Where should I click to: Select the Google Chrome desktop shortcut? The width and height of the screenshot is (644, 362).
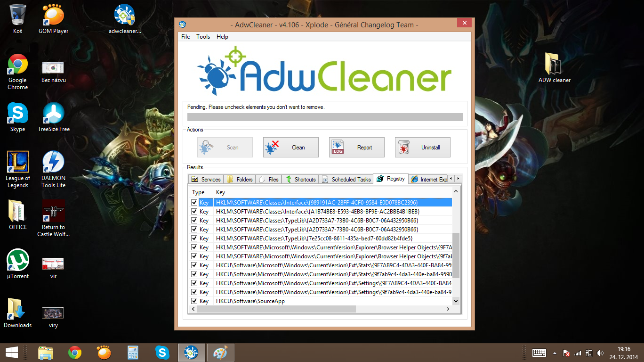tap(18, 72)
